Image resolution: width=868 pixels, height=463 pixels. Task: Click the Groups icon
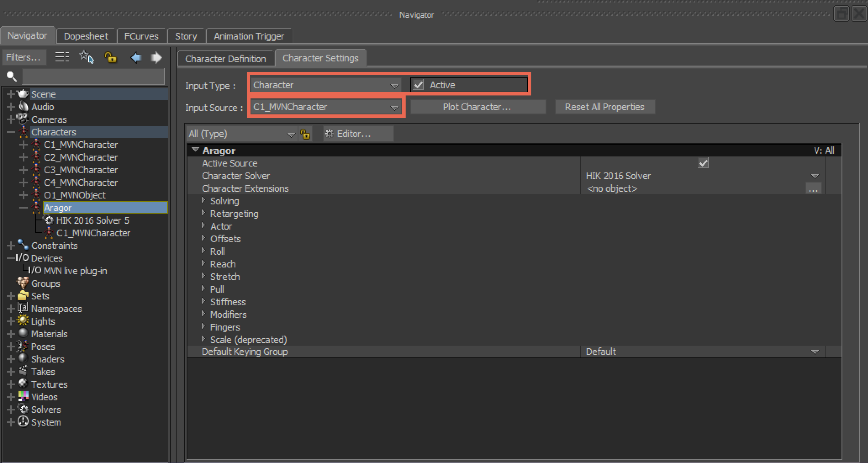[x=23, y=283]
